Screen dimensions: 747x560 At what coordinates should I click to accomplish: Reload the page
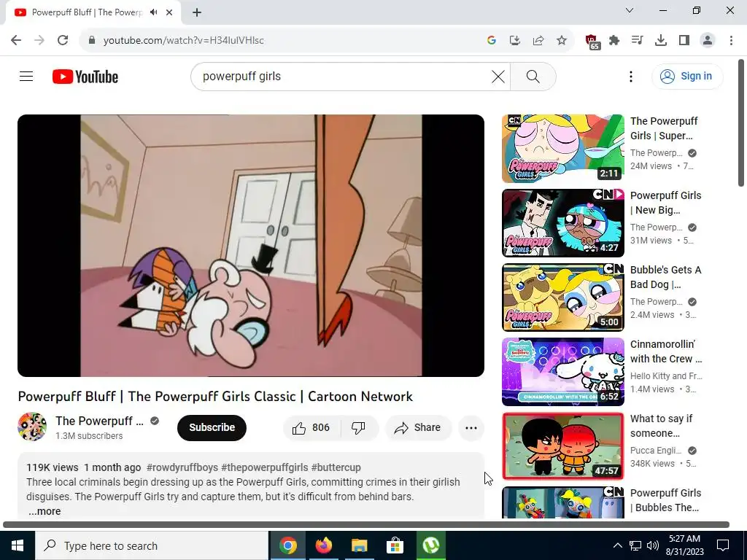pyautogui.click(x=63, y=40)
